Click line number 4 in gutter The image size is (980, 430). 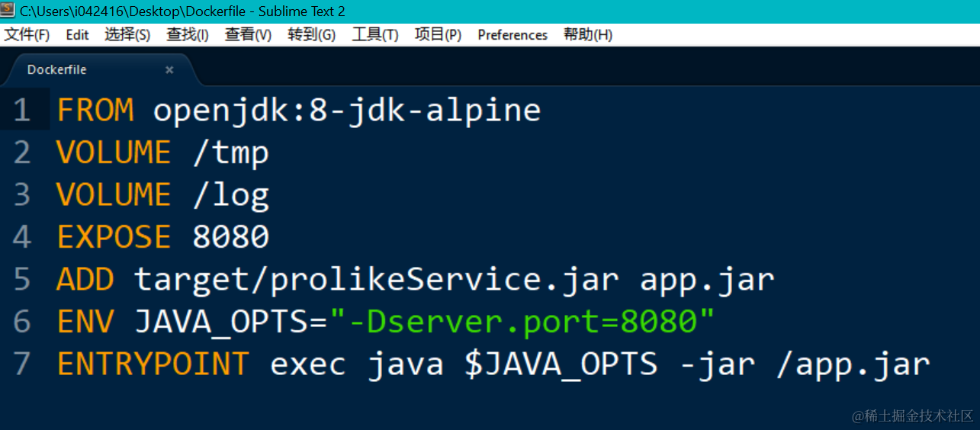(22, 237)
